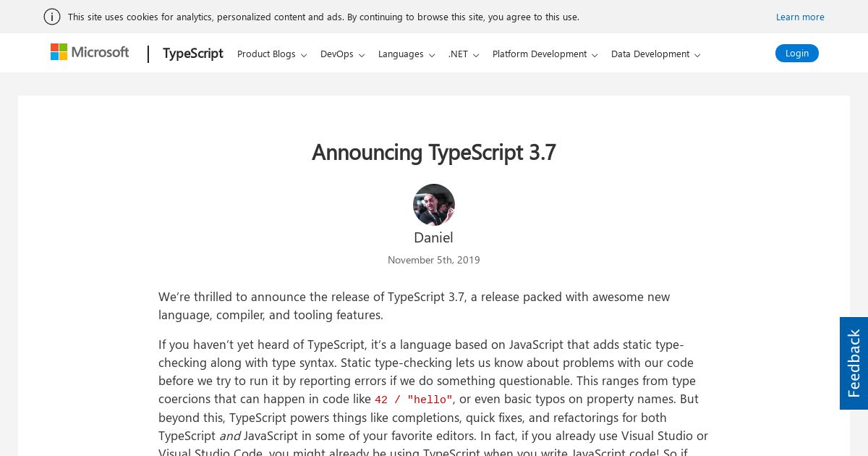Click the Login button
The image size is (868, 456).
(x=797, y=53)
